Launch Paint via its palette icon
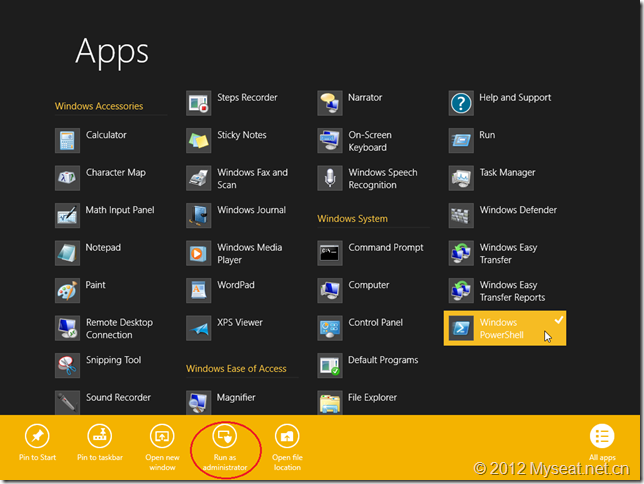Screen dimensions: 644x484 pyautogui.click(x=67, y=290)
